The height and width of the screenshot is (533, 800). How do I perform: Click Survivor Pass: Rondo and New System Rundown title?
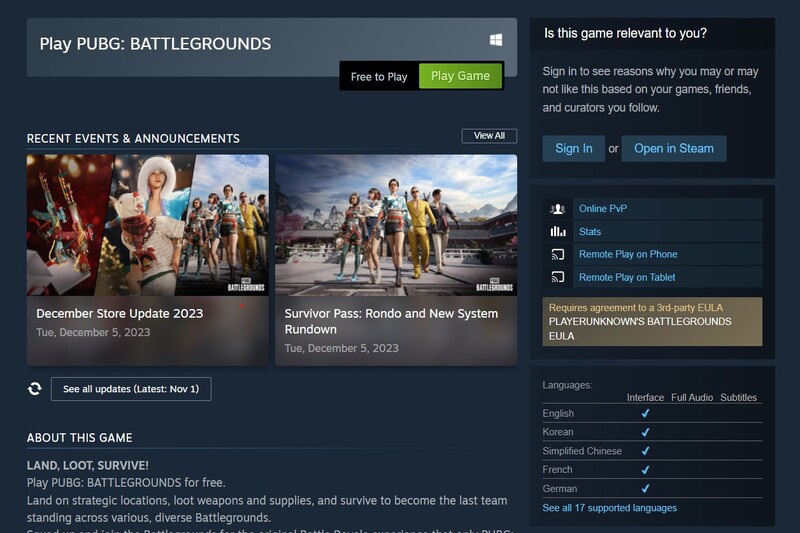click(x=391, y=321)
